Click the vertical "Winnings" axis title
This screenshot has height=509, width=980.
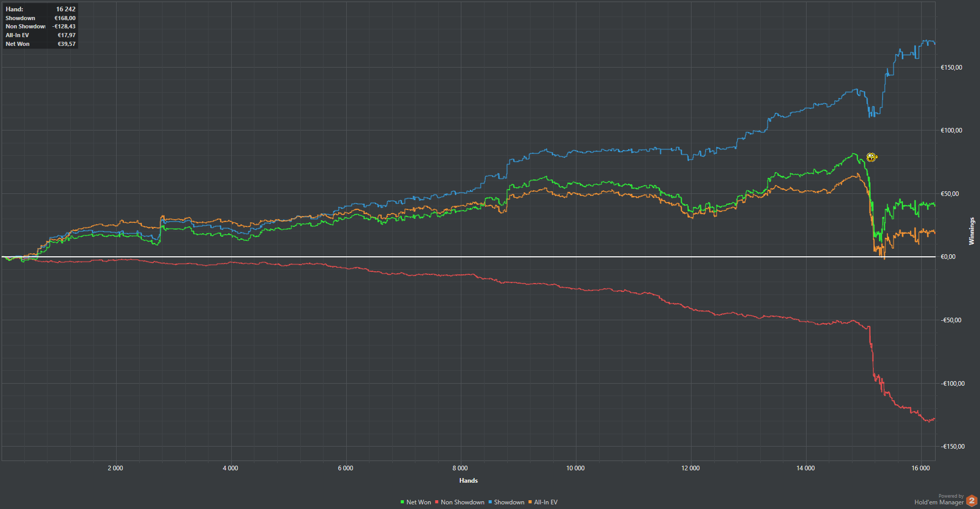[972, 231]
